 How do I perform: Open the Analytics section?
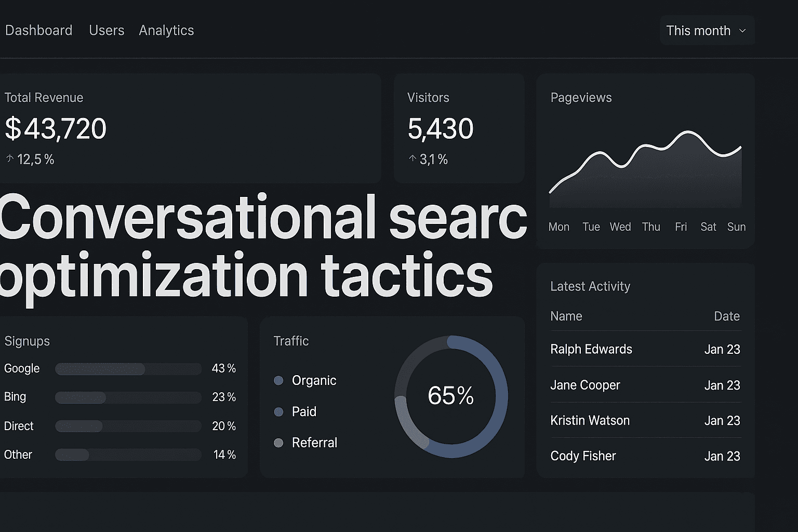pos(166,30)
